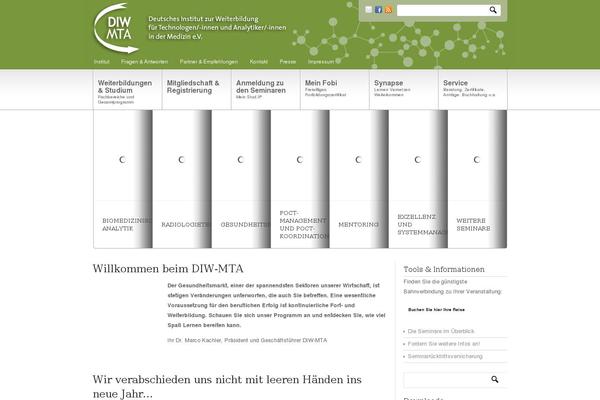Open the Service tab
This screenshot has height=400, width=600.
(x=473, y=90)
